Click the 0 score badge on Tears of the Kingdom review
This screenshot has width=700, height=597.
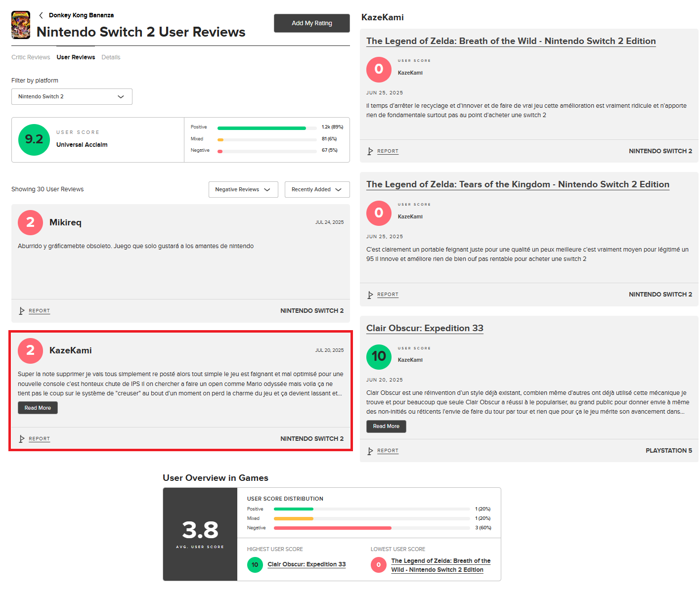coord(379,213)
